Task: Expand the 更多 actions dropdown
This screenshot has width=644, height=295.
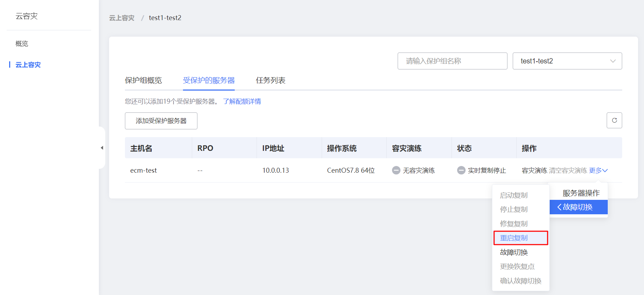Action: pyautogui.click(x=598, y=171)
